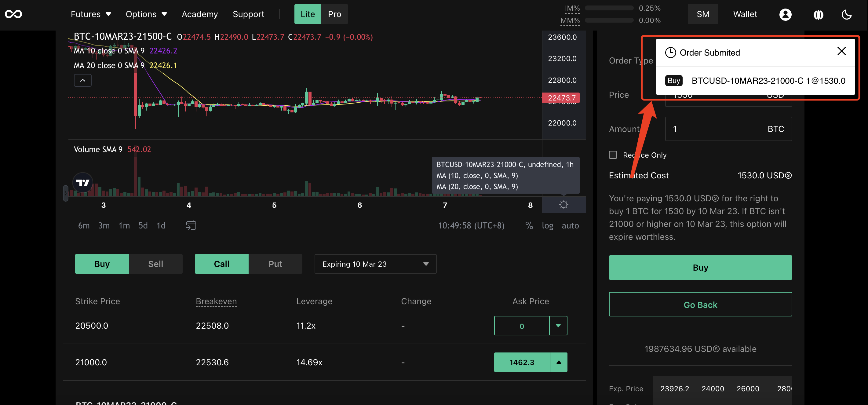868x405 pixels.
Task: Open the Wallet page
Action: [x=745, y=14]
